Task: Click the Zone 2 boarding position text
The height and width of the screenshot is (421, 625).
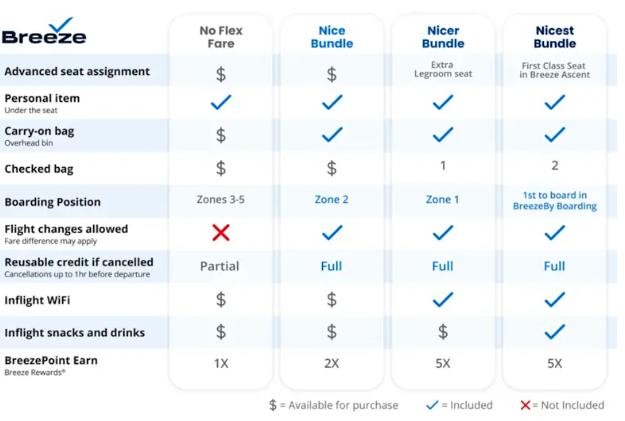Action: tap(332, 199)
